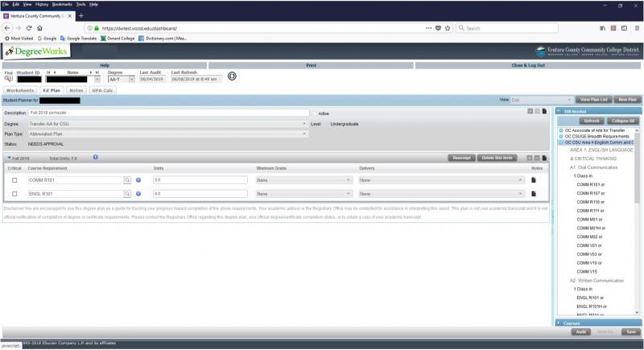Click the info icon beside Fall 2019 total units
Screen dimensions: 644x350
tap(95, 157)
